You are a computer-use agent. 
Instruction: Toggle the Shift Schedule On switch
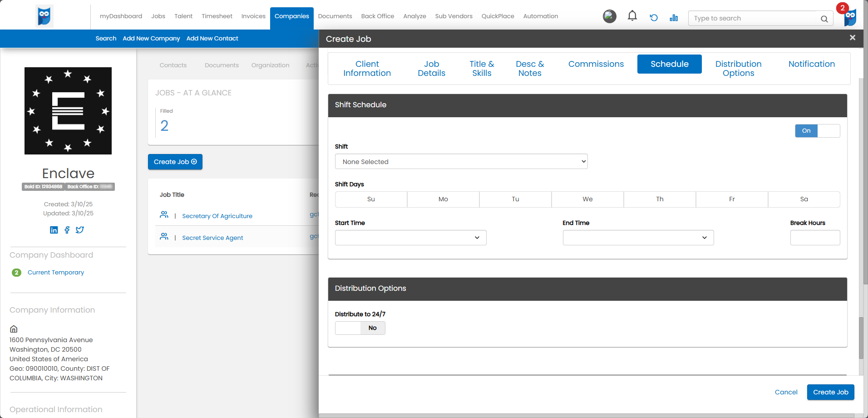point(817,131)
